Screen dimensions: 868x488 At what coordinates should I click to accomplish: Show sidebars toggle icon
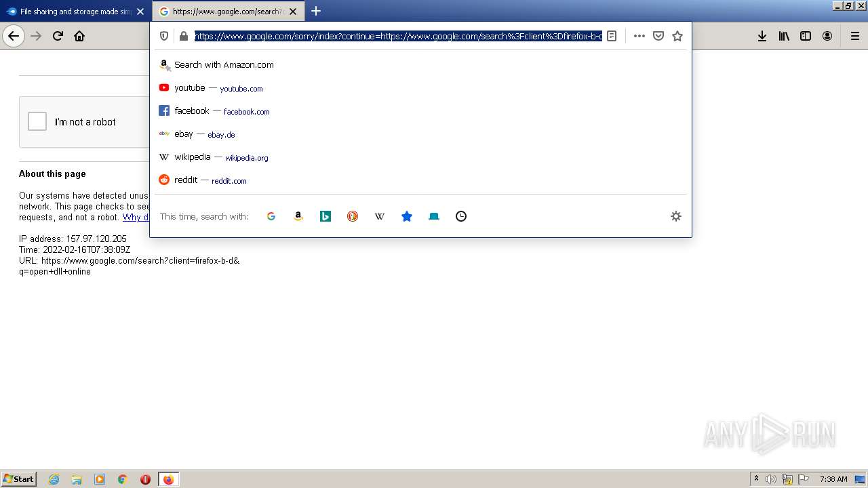coord(806,36)
